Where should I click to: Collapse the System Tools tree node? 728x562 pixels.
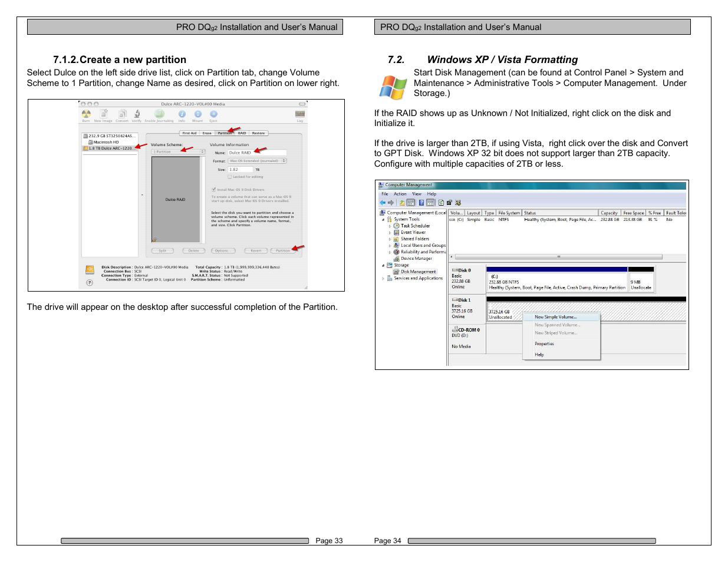(x=383, y=219)
